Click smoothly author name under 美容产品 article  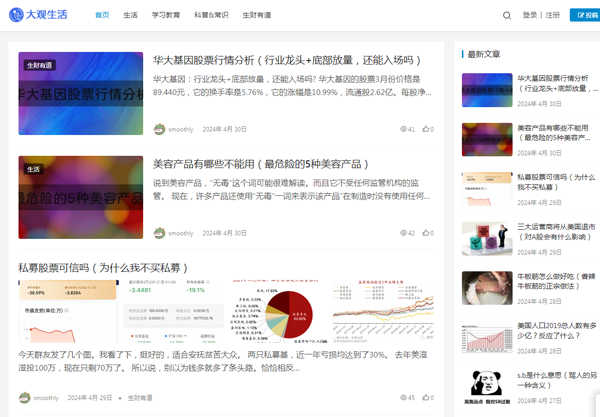click(x=181, y=233)
